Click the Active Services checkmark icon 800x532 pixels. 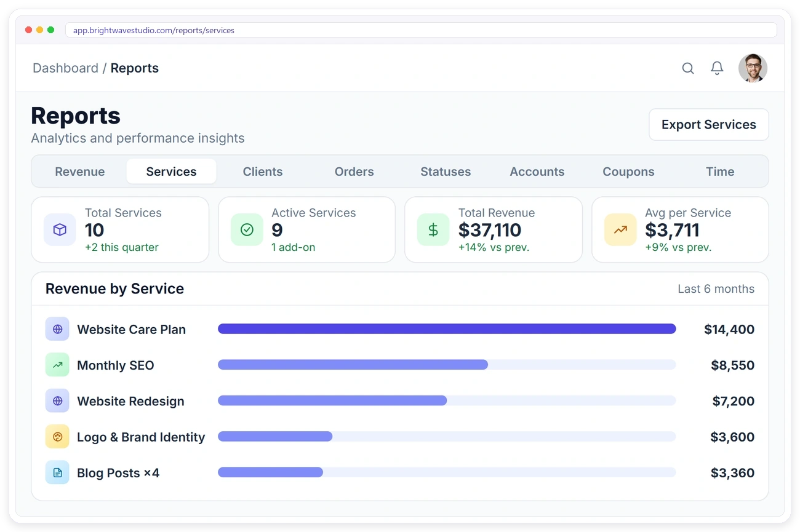coord(247,230)
